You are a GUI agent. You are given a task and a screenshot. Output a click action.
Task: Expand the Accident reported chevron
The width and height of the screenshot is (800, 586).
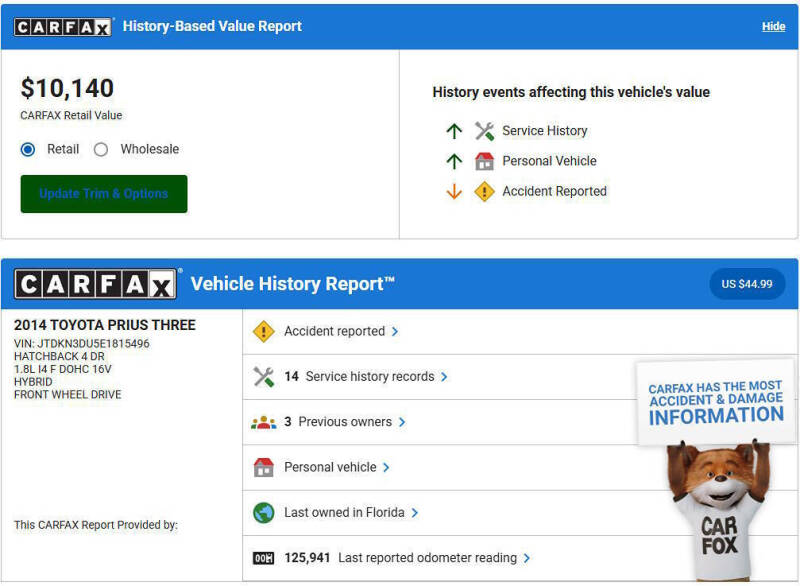click(x=395, y=332)
